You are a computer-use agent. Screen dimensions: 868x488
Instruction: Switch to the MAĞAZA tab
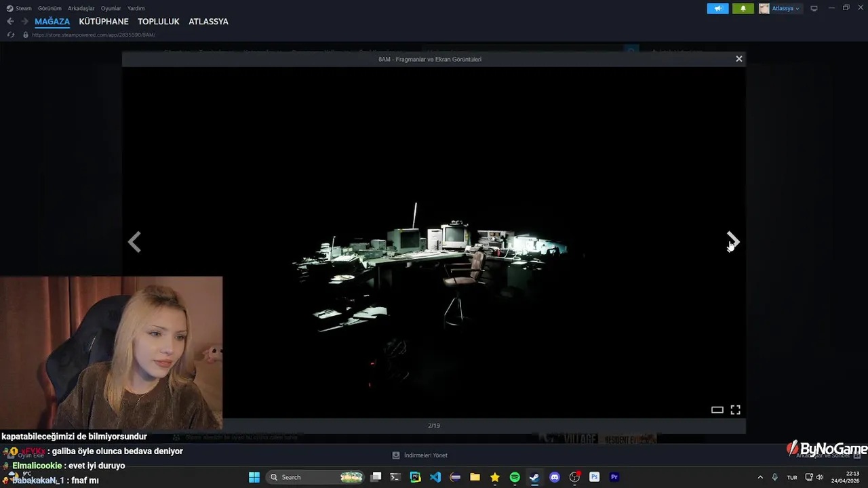[52, 22]
